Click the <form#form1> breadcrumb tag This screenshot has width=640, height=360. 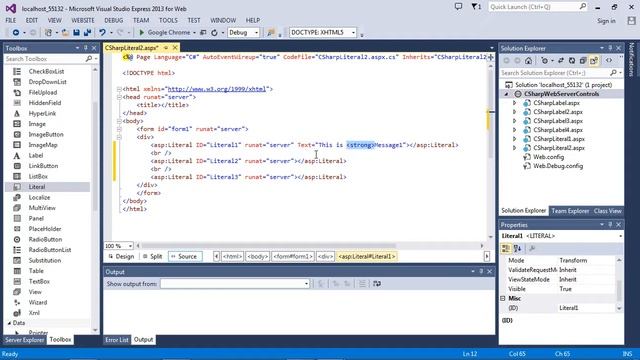click(293, 256)
